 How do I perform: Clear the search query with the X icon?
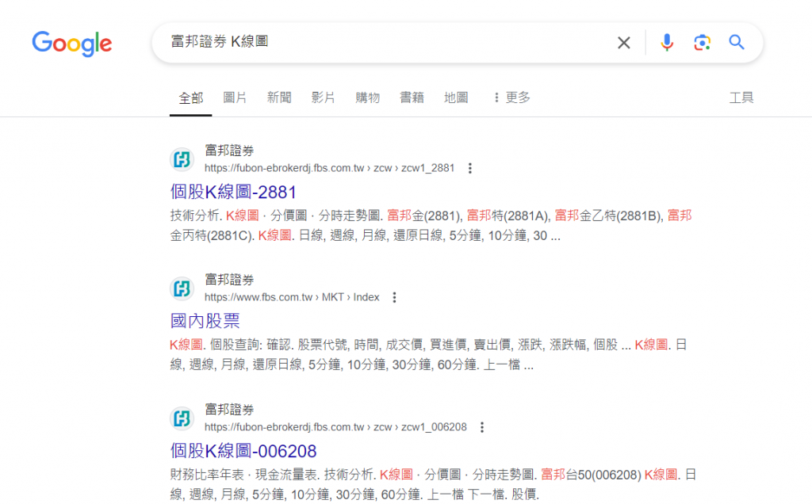(x=624, y=43)
